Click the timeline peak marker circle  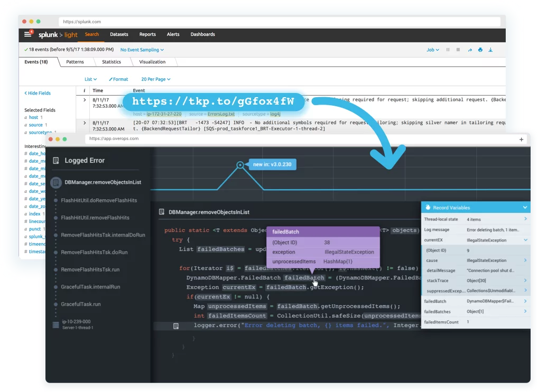coord(240,165)
